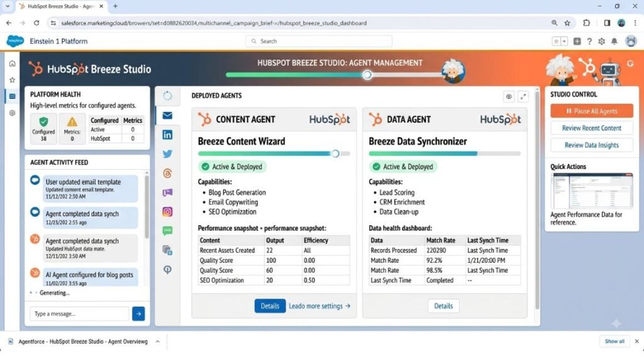Viewport: 644px width, 362px height.
Task: Click the purple Twitch channel icon
Action: pyautogui.click(x=167, y=192)
